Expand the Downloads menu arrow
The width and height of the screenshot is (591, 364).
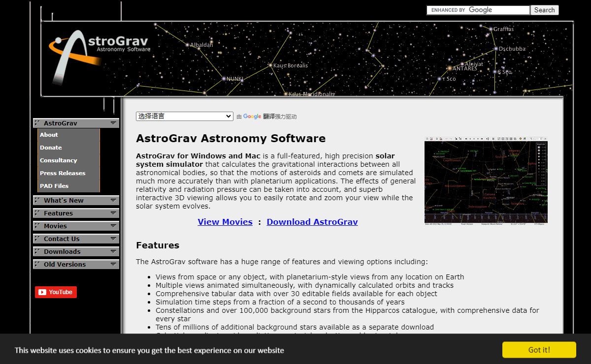pyautogui.click(x=113, y=252)
